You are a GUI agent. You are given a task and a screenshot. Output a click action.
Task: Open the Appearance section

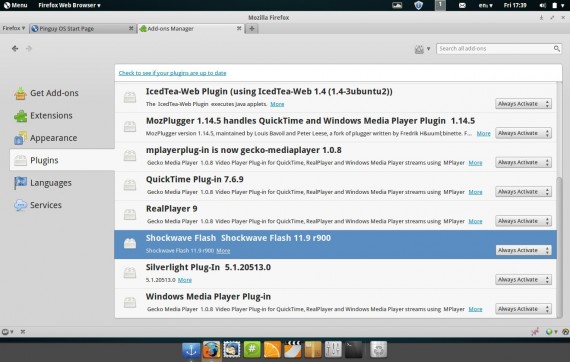pyautogui.click(x=46, y=138)
